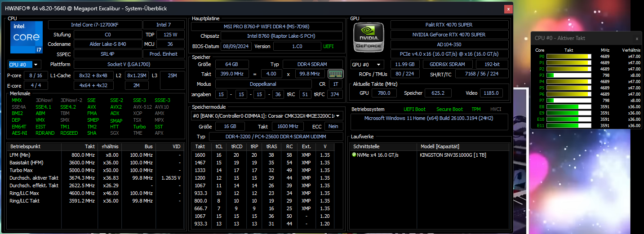644x234 pixels.
Task: Click the Palit RTX 4070 SUPER field
Action: point(449,25)
